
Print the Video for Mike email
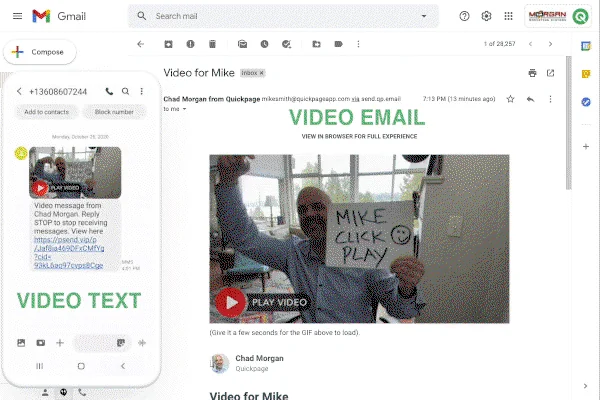[x=532, y=73]
